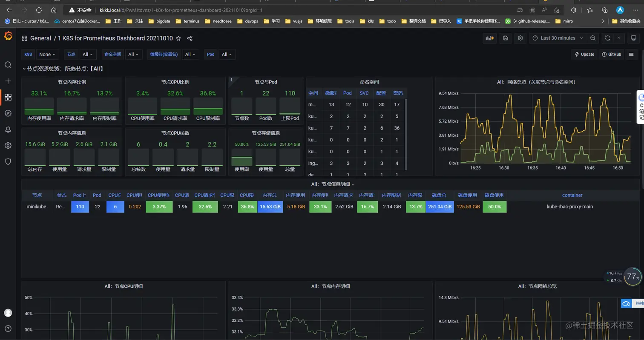The width and height of the screenshot is (644, 340).
Task: Share the dashboard using the share icon
Action: [190, 38]
